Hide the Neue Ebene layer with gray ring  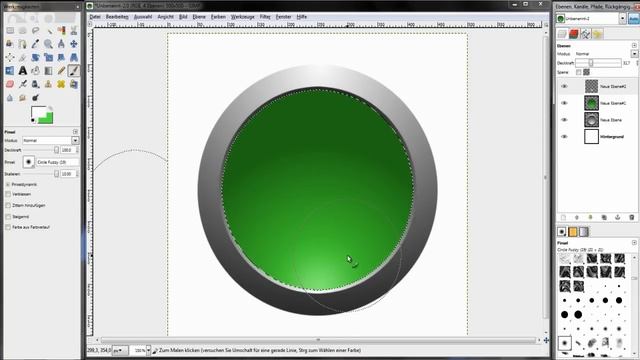tap(564, 120)
